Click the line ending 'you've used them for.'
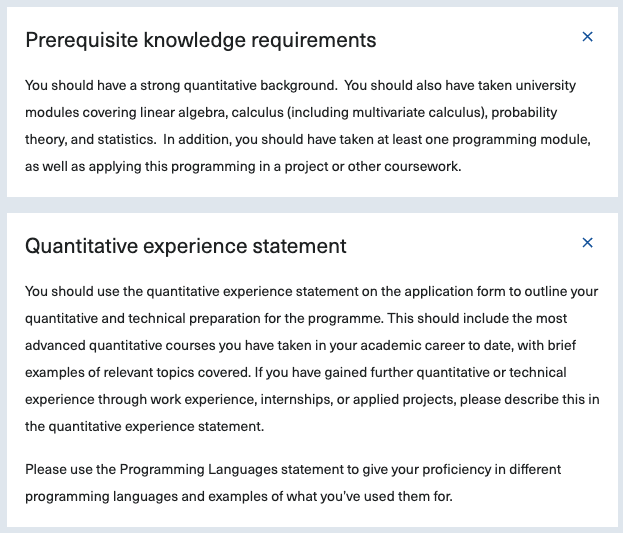 point(239,496)
